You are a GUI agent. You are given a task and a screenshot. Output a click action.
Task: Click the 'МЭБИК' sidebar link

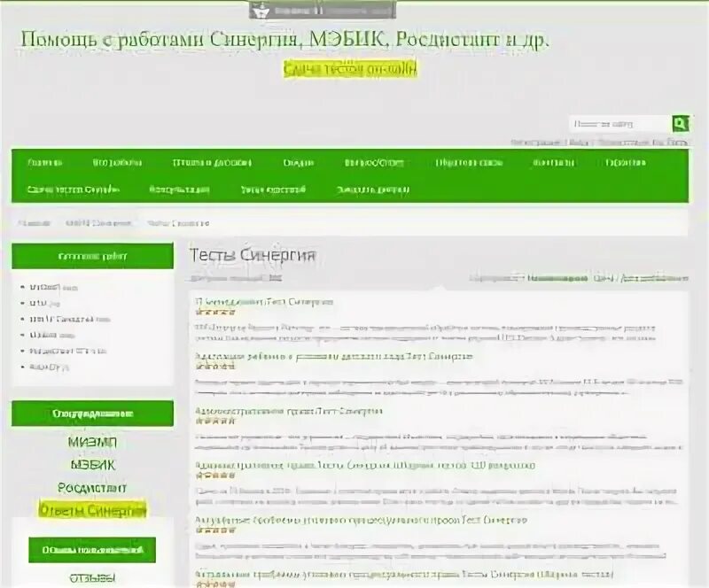tap(93, 465)
